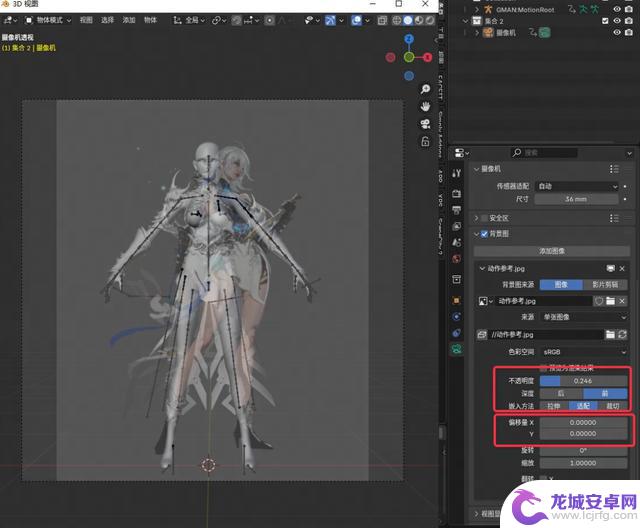Viewport: 640px width, 528px height.
Task: Click the green Y axis on navigation gizmo
Action: click(x=409, y=57)
